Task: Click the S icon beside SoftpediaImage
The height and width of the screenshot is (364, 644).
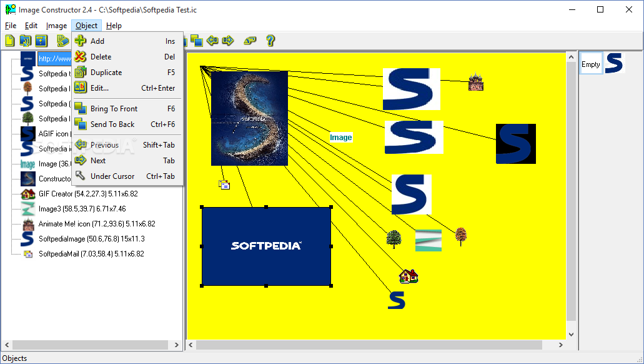Action: [28, 239]
